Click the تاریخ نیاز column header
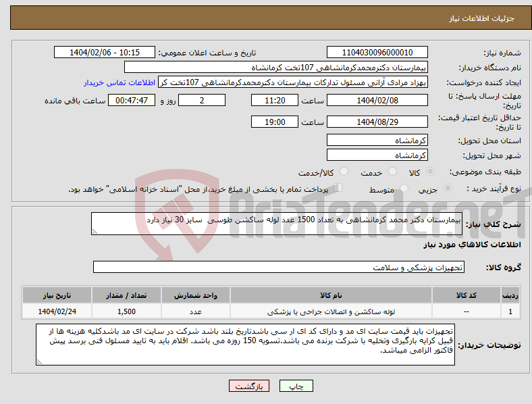Screen dimensions: 532x404 pos(57,295)
